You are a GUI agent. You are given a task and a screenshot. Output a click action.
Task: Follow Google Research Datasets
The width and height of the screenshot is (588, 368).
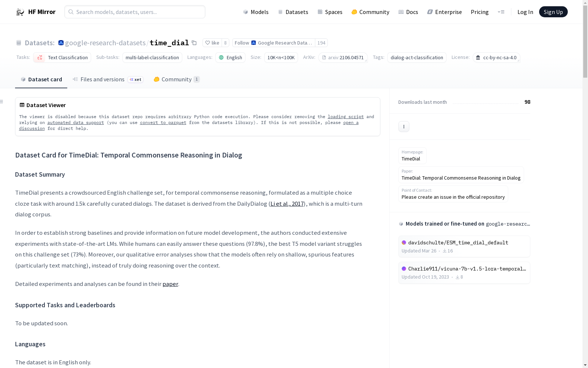click(274, 43)
